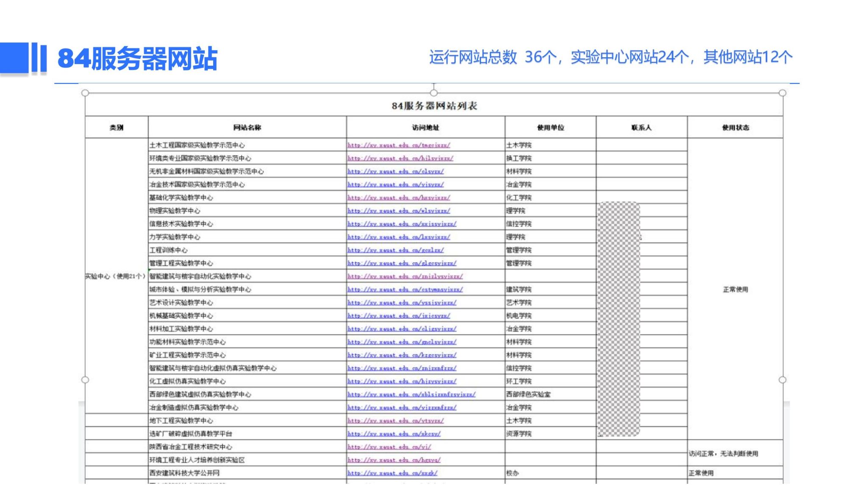
Task: Select the top-right resize handle of table image
Action: click(x=782, y=93)
